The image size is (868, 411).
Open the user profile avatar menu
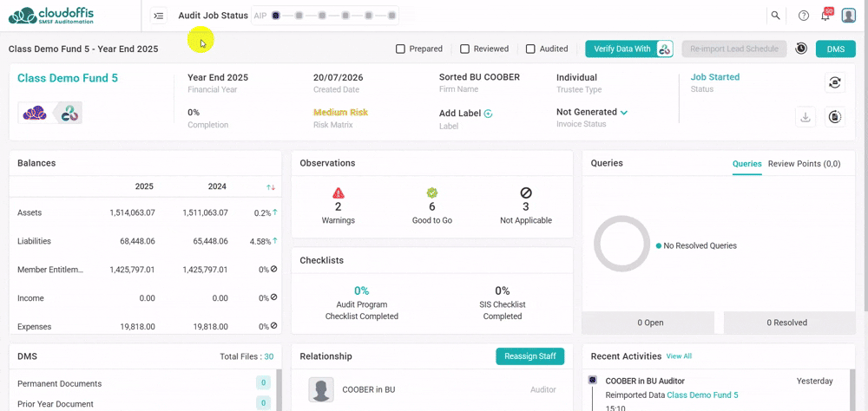tap(849, 16)
